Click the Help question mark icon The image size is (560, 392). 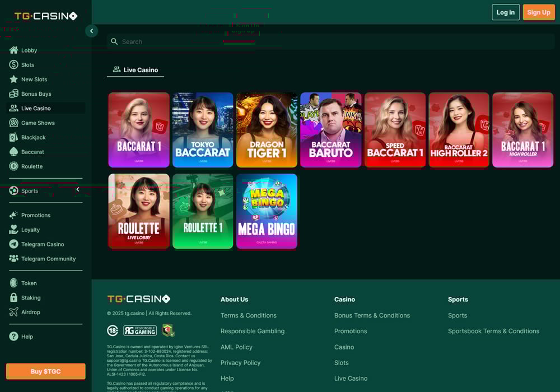pyautogui.click(x=13, y=337)
